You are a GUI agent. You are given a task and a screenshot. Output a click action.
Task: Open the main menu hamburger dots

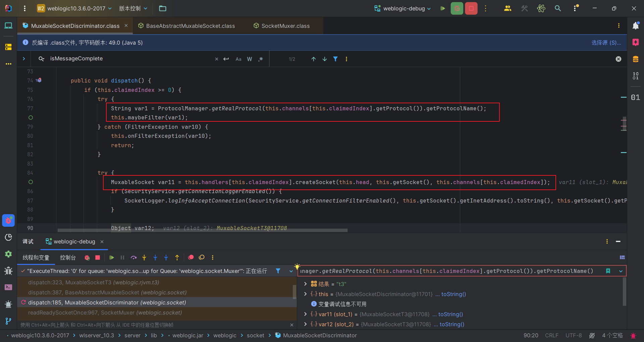click(x=24, y=8)
